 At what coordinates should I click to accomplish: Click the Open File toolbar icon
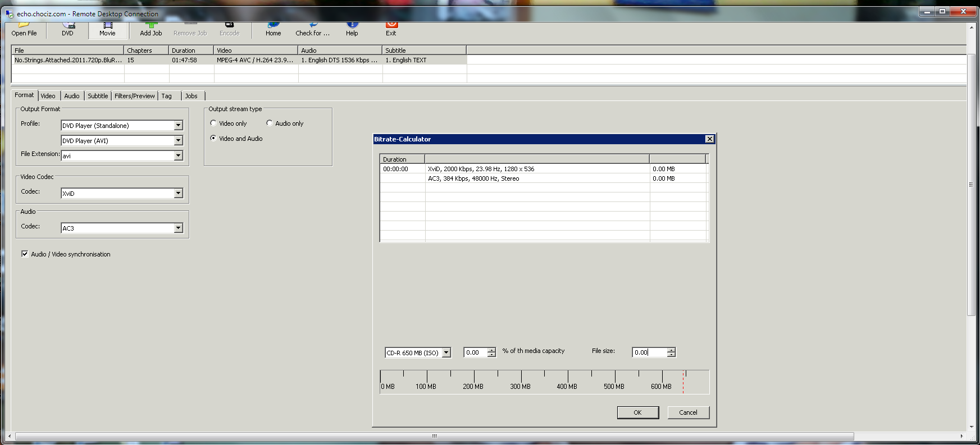24,29
